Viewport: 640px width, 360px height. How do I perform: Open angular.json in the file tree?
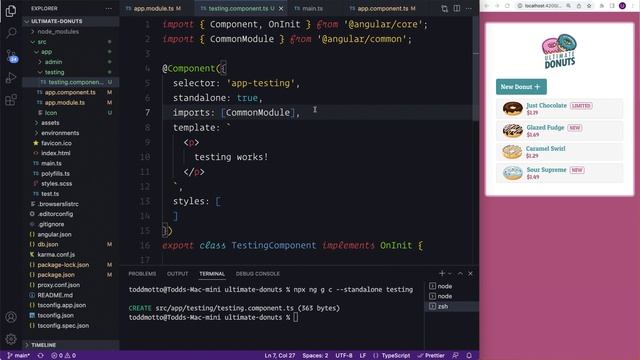(x=71, y=234)
